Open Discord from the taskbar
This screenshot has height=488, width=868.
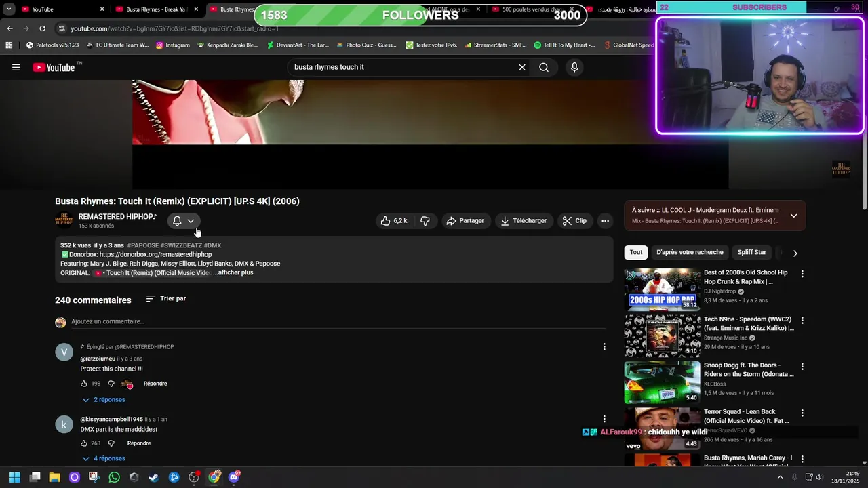(x=234, y=477)
